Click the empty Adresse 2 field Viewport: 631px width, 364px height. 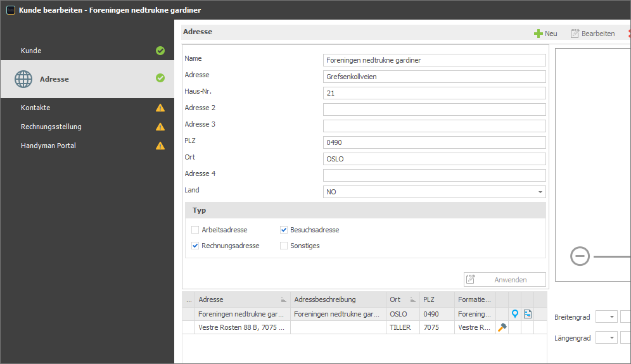pos(434,110)
